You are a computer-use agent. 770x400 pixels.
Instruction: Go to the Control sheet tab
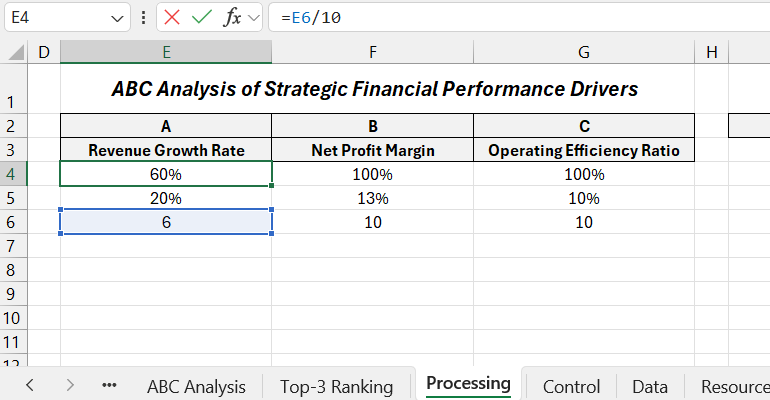(572, 387)
